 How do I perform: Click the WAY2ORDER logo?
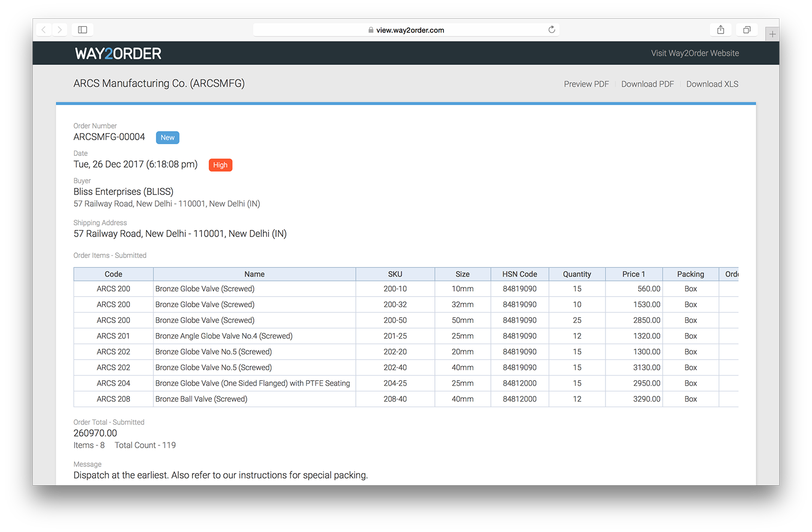(118, 53)
